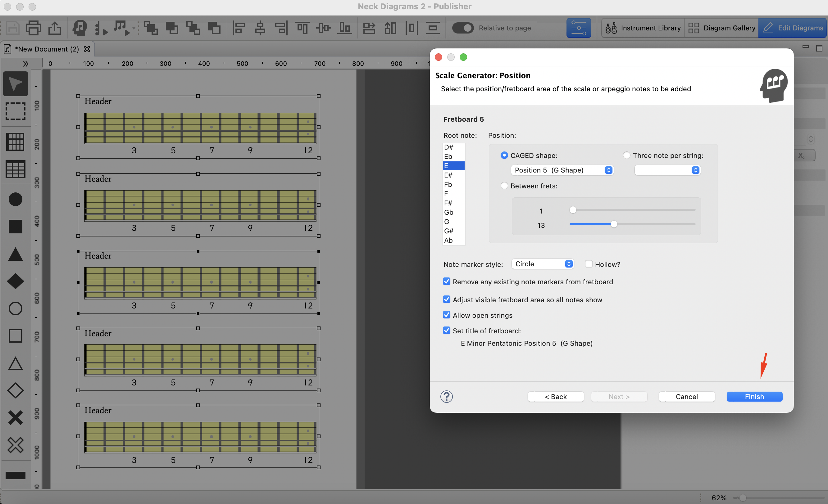This screenshot has height=504, width=828.
Task: Open the Instrument Library tab
Action: click(643, 28)
